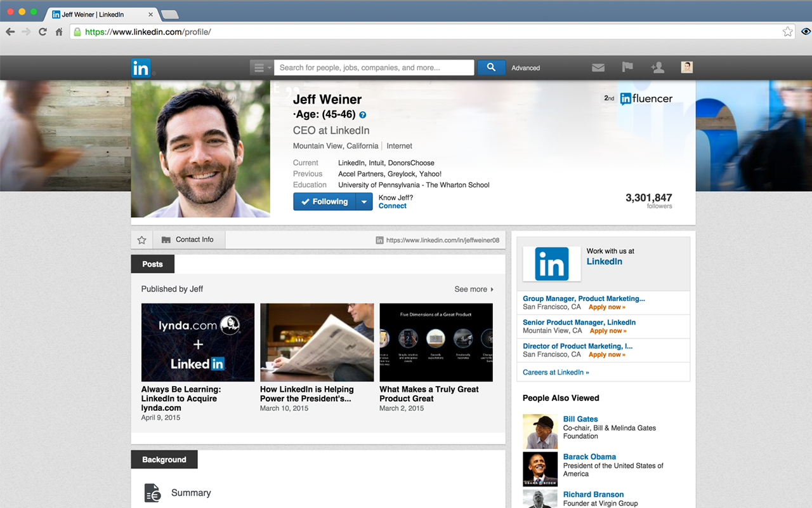Click the Mountain View, California location text
The width and height of the screenshot is (812, 508).
click(336, 146)
